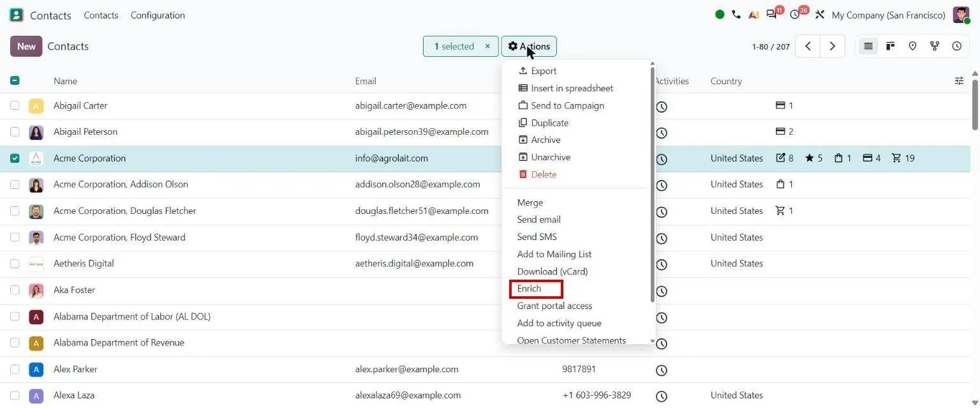This screenshot has height=408, width=980.
Task: Open the Contacts app home icon
Action: click(17, 15)
